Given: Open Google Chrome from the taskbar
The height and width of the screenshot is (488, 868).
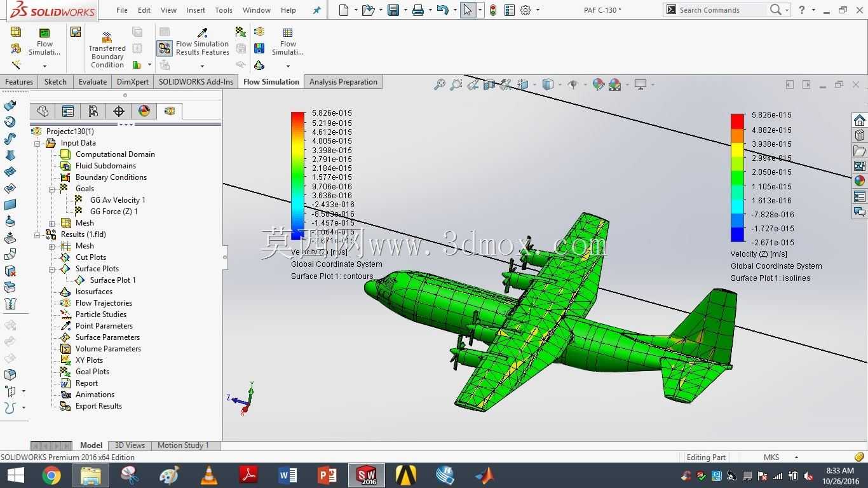Looking at the screenshot, I should click(51, 475).
